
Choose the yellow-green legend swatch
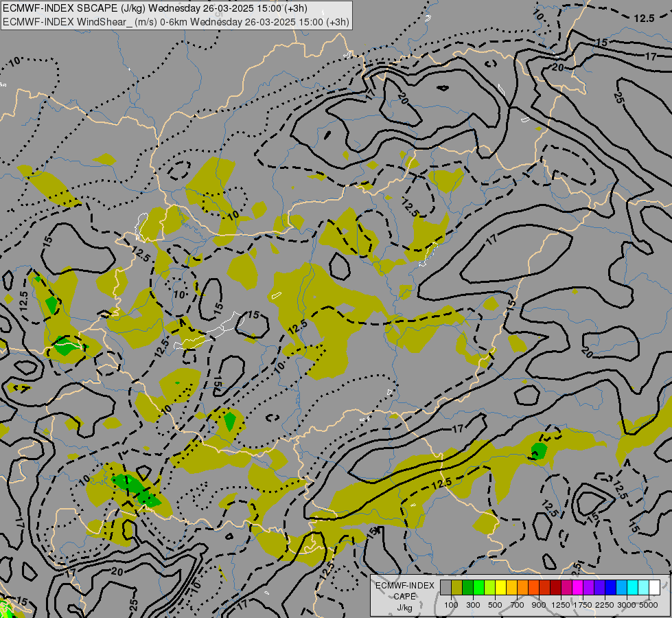(x=490, y=587)
